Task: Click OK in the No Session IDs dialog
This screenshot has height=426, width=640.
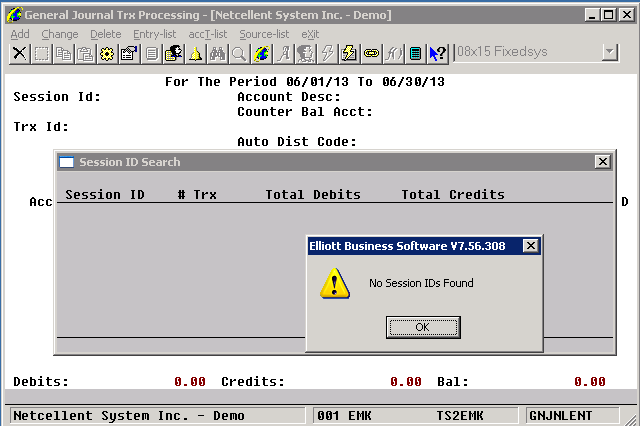Action: (x=423, y=327)
